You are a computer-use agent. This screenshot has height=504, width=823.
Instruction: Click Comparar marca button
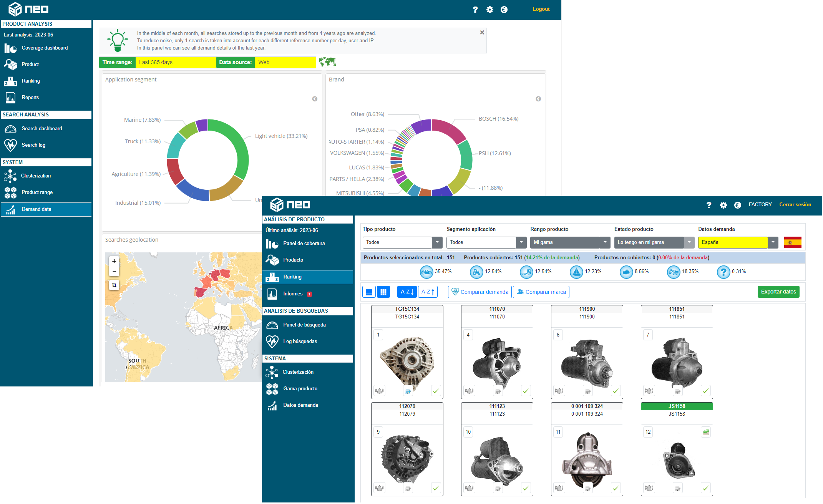(541, 292)
